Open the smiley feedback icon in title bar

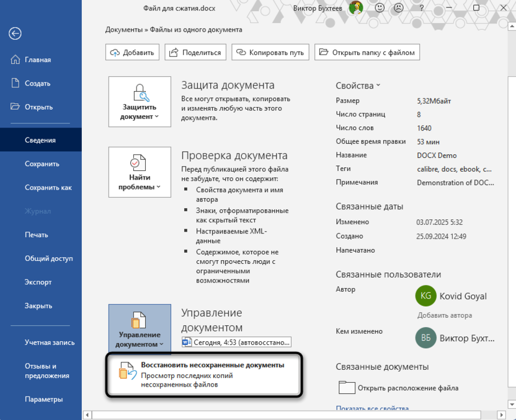(x=379, y=8)
